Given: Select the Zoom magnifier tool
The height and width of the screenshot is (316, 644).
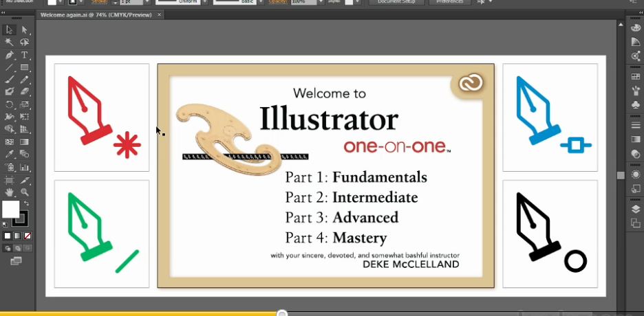Looking at the screenshot, I should click(24, 192).
